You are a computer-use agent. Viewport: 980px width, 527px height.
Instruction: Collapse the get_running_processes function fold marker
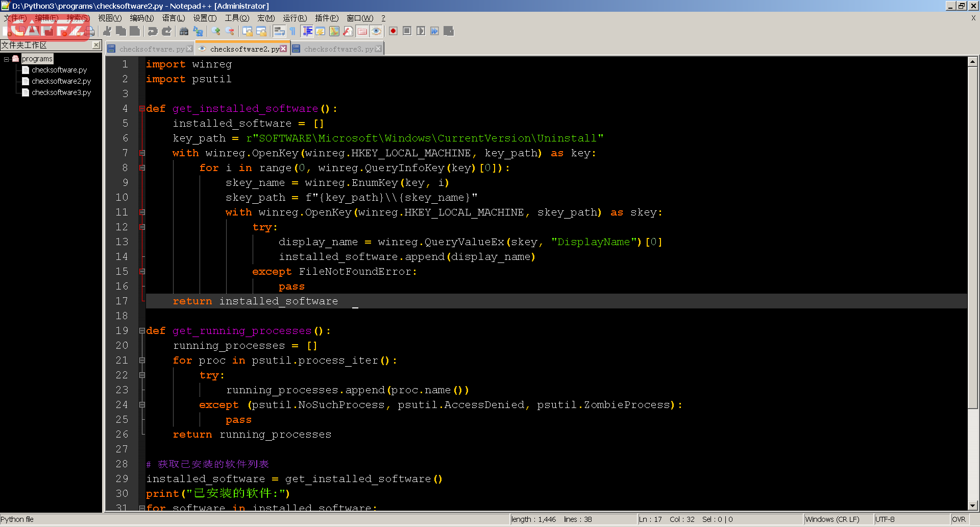142,331
